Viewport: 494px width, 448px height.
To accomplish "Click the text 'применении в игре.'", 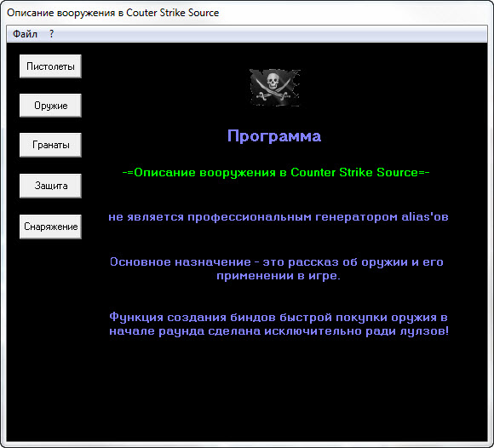I will [279, 276].
